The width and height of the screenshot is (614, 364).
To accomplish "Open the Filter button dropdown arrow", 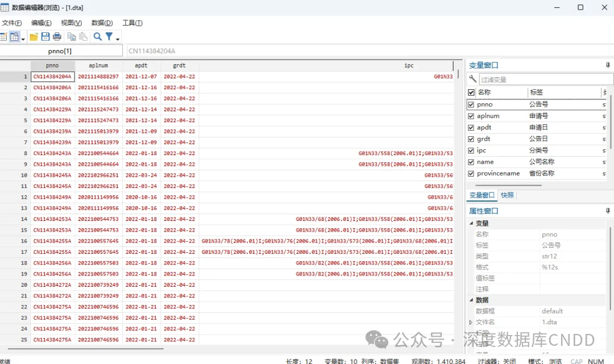I will 118,39.
